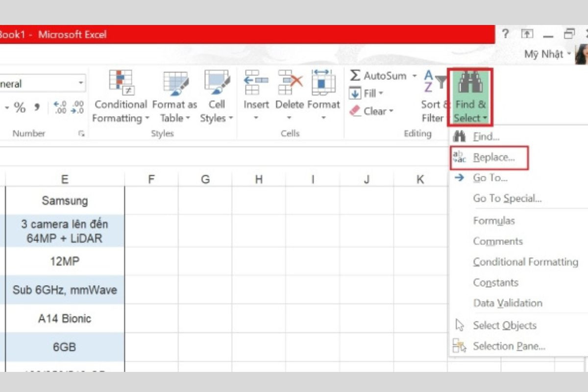Click the Fill down-arrow icon

point(355,93)
